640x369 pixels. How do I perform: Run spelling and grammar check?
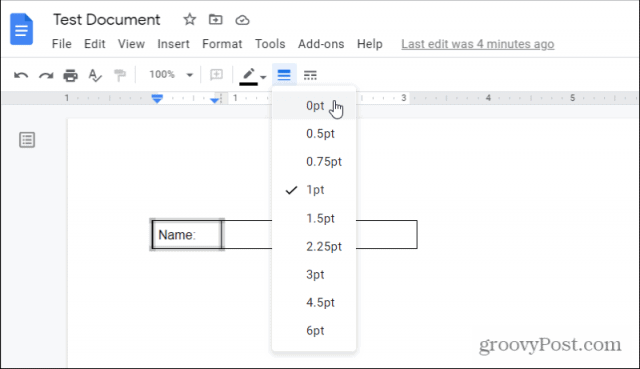[x=95, y=75]
